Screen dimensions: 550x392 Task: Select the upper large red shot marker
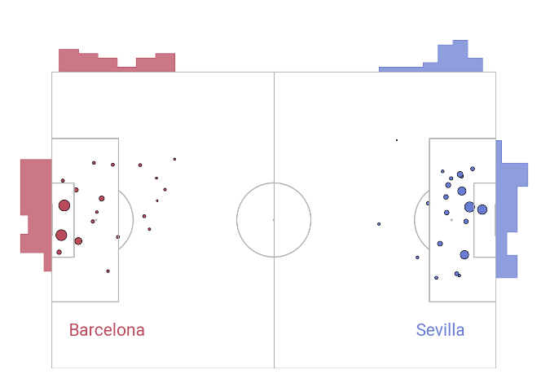pos(64,205)
